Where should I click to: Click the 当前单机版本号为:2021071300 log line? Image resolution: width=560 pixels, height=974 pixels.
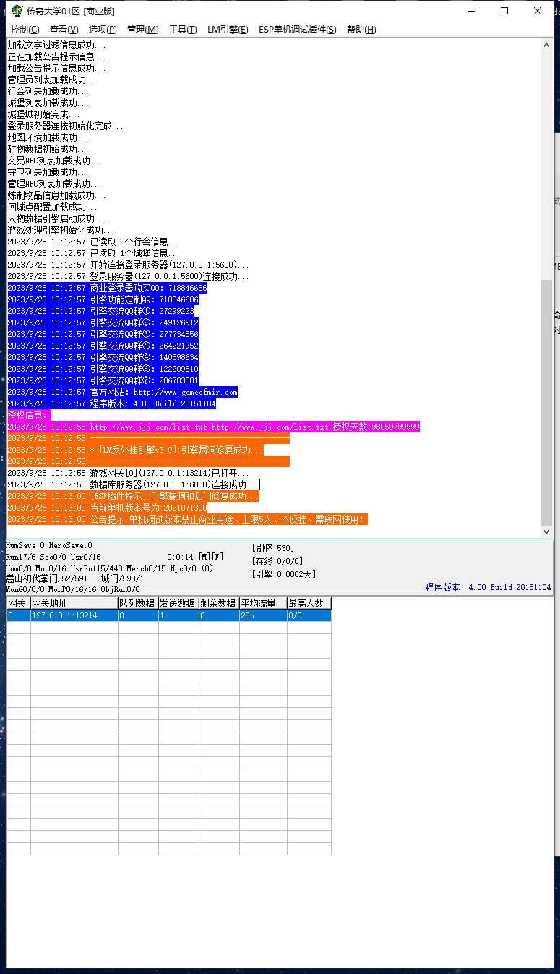(x=107, y=508)
